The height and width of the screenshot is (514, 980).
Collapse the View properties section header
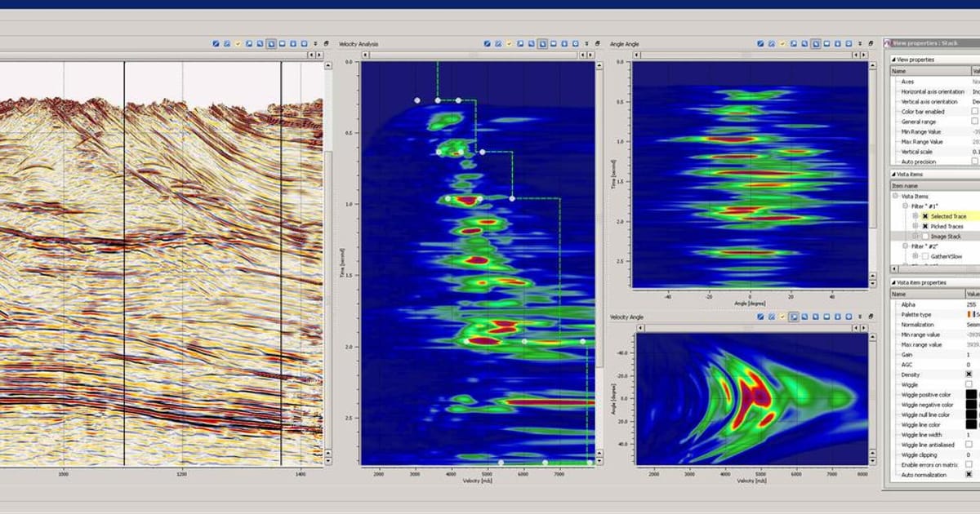[x=893, y=60]
